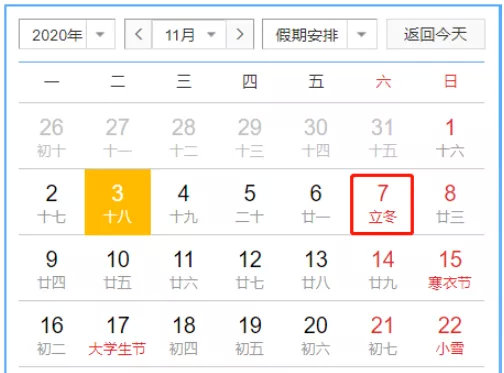The width and height of the screenshot is (504, 373).
Task: Open the 2020年 year dropdown arrow
Action: click(x=100, y=34)
